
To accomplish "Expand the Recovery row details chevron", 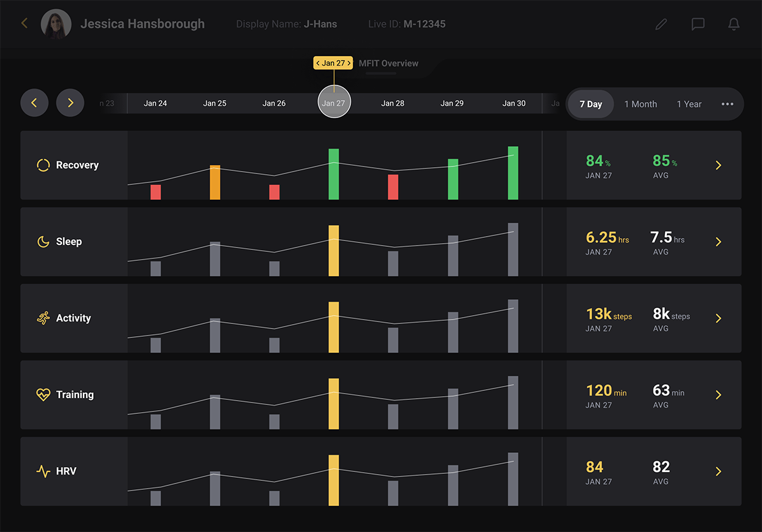I will point(718,165).
